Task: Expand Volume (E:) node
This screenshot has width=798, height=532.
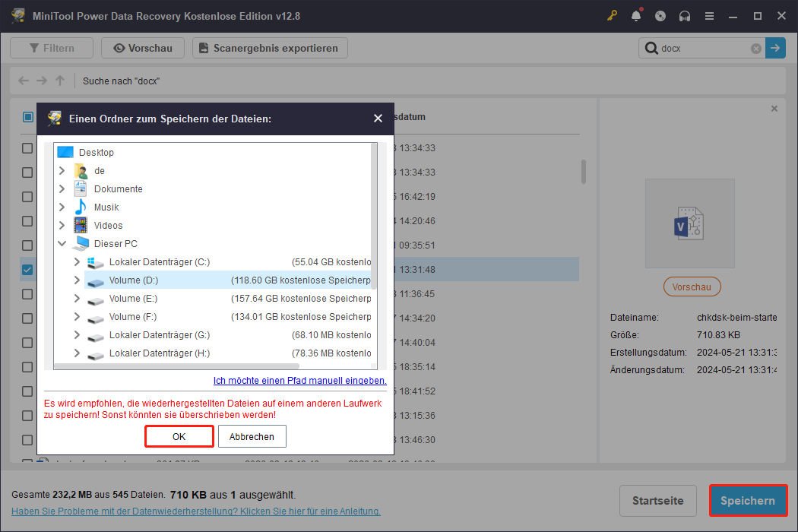Action: pos(77,299)
